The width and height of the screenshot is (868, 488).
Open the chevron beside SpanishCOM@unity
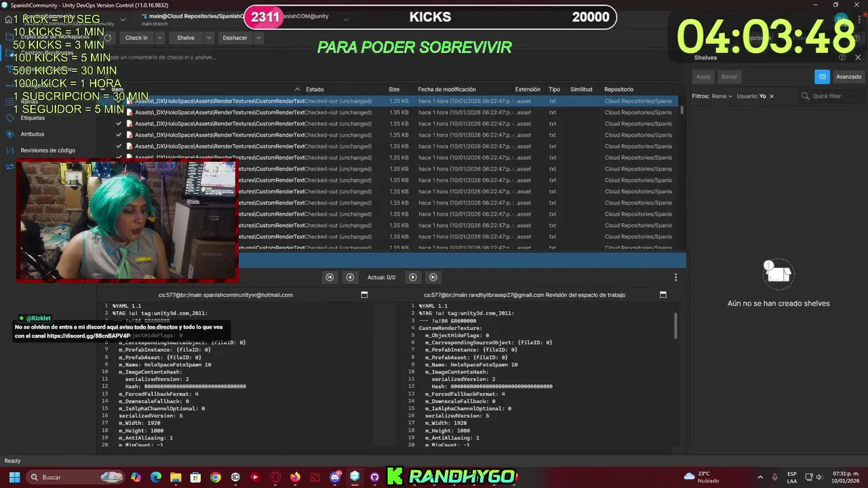pos(346,19)
